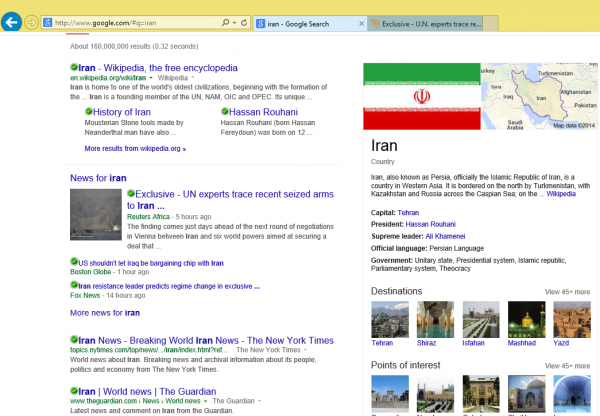600x416 pixels.
Task: Click More news for iran
Action: coord(105,313)
